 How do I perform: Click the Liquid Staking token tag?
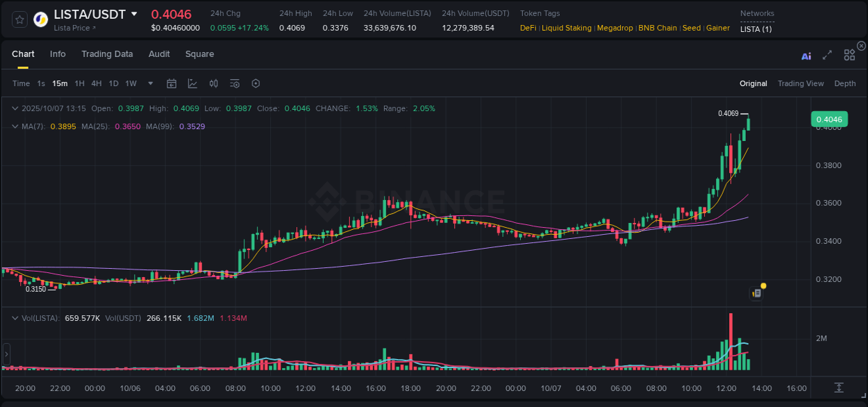pos(567,28)
